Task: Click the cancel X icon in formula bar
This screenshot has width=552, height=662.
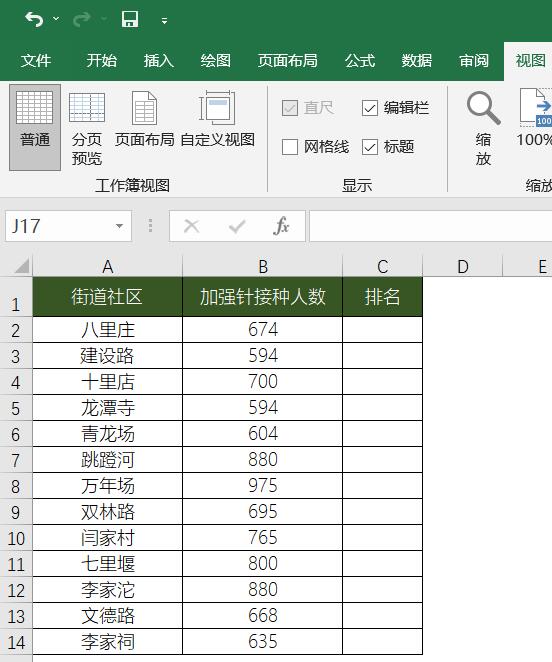Action: pos(192,226)
